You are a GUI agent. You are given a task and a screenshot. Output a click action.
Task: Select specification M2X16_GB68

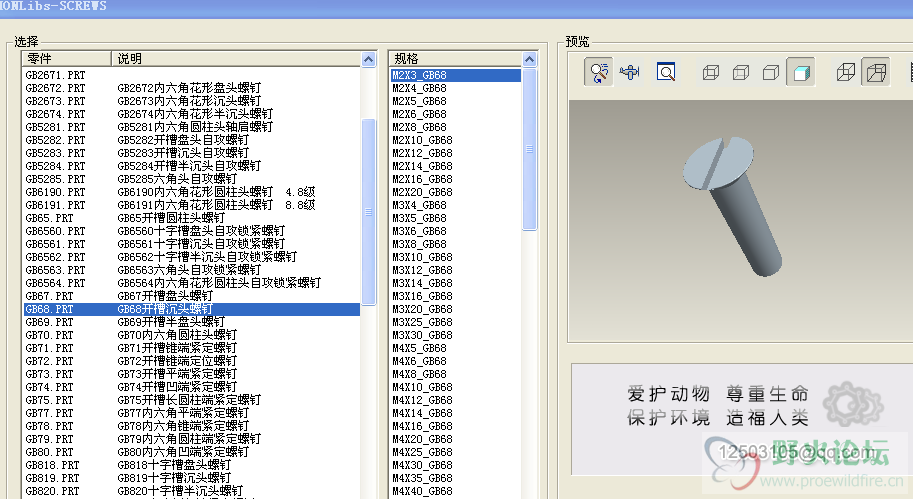coord(455,179)
